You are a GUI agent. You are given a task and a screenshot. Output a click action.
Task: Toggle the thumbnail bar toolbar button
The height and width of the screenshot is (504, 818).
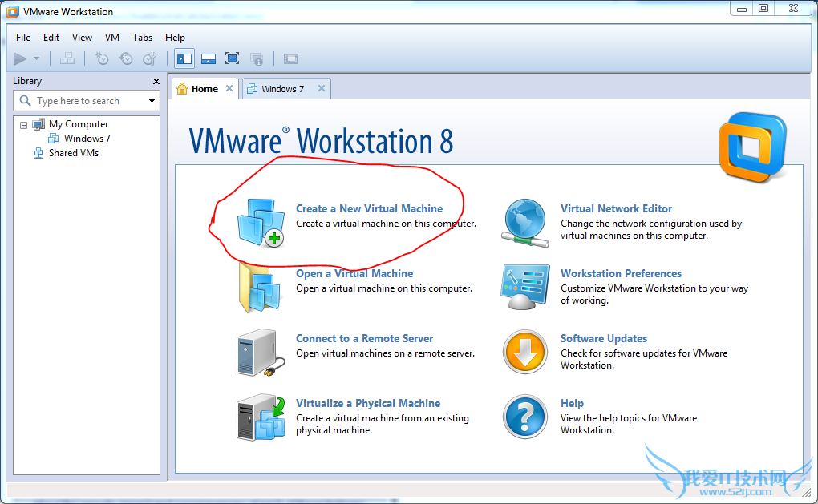pos(209,58)
